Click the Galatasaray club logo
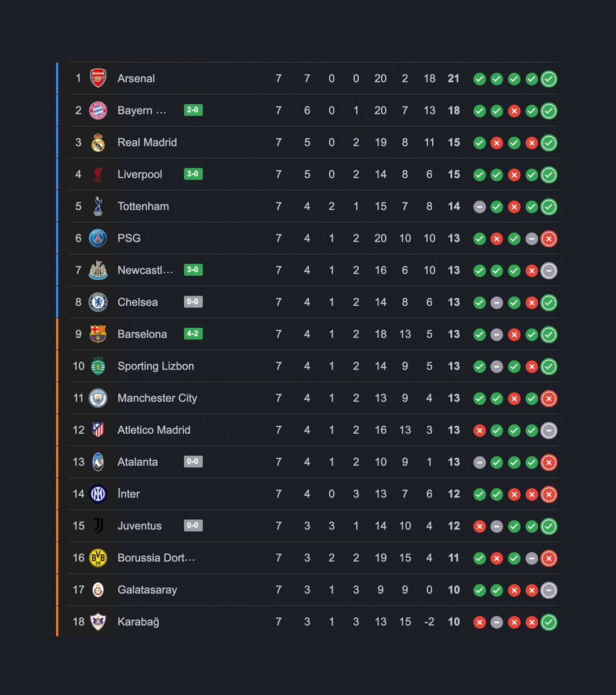616x695 pixels. [98, 590]
